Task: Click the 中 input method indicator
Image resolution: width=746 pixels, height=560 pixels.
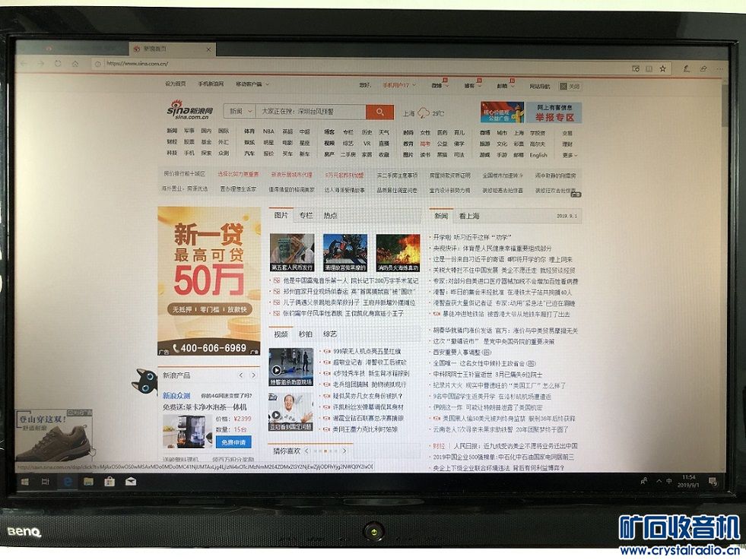Action: [669, 481]
